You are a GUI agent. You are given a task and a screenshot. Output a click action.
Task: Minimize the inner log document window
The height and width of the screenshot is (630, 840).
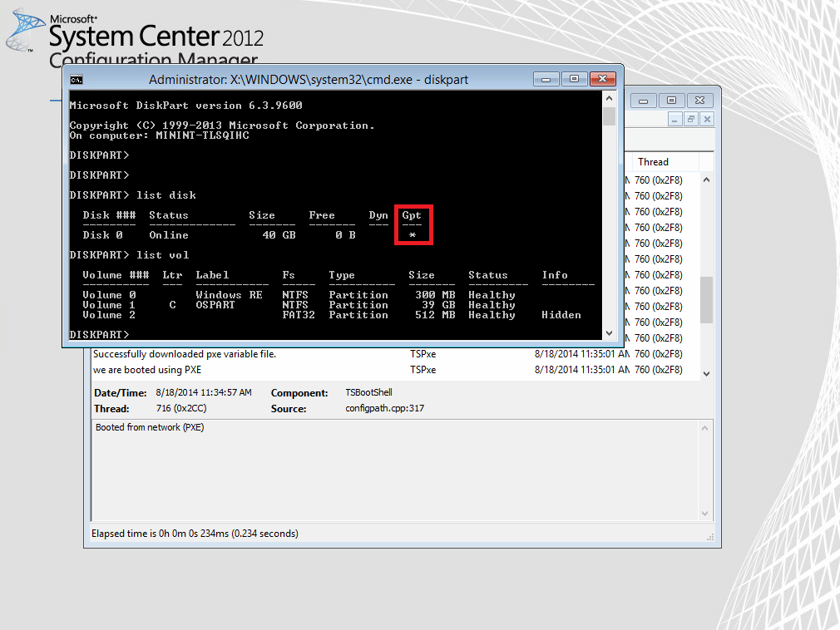click(675, 120)
